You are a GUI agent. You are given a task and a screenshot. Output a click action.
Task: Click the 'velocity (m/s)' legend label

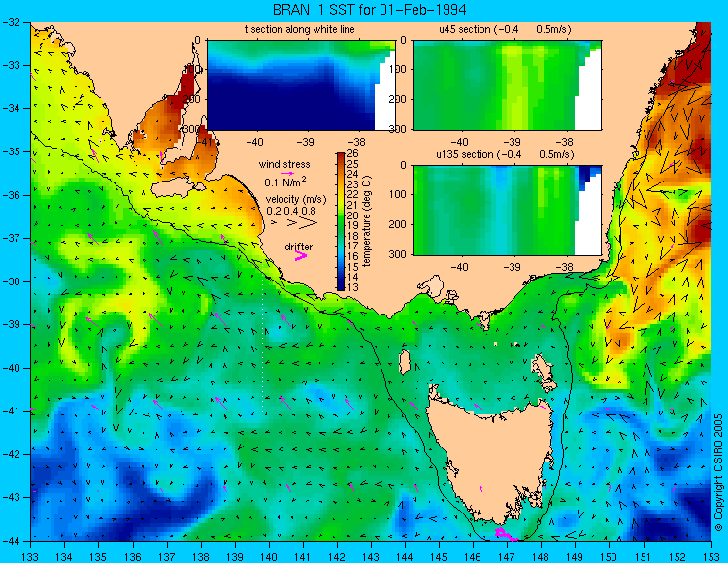tap(296, 199)
